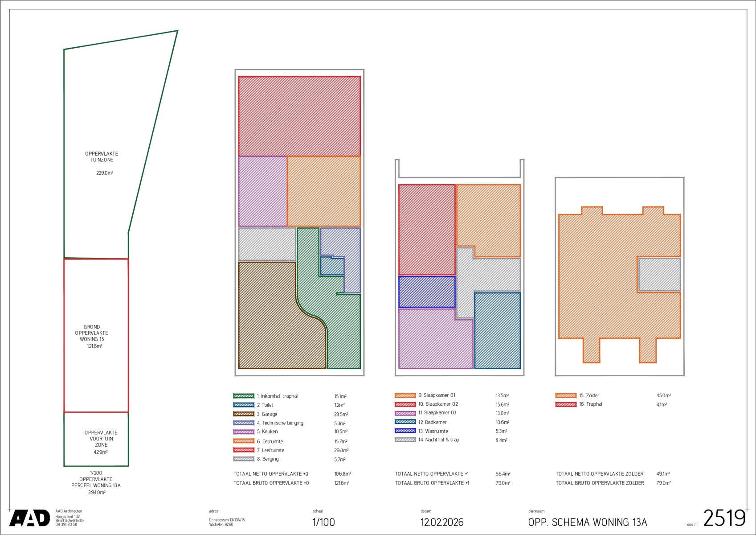Click the brown Garage legend swatch
The height and width of the screenshot is (535, 756).
click(x=244, y=414)
